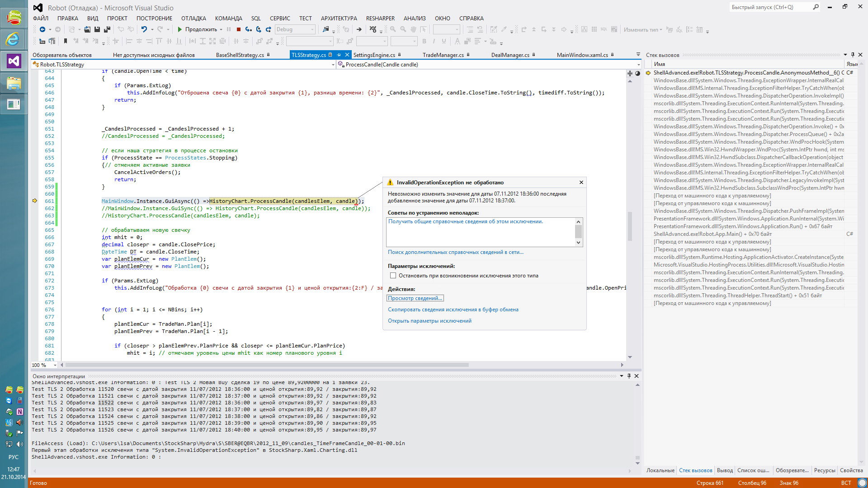The height and width of the screenshot is (488, 868).
Task: Open the ОТЛАДКА menu
Action: pyautogui.click(x=193, y=19)
